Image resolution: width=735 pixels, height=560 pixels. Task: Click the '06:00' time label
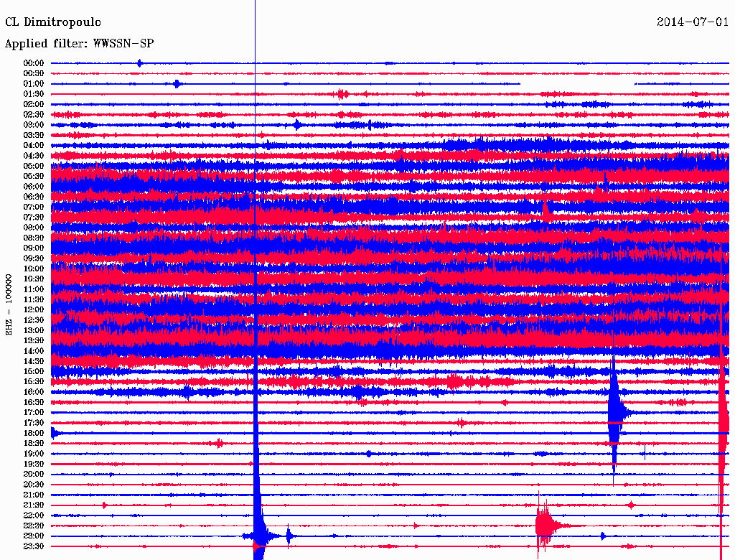tap(34, 186)
